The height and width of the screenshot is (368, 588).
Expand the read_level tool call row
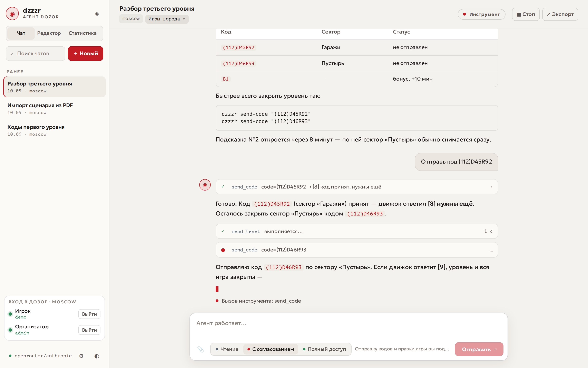click(x=357, y=231)
